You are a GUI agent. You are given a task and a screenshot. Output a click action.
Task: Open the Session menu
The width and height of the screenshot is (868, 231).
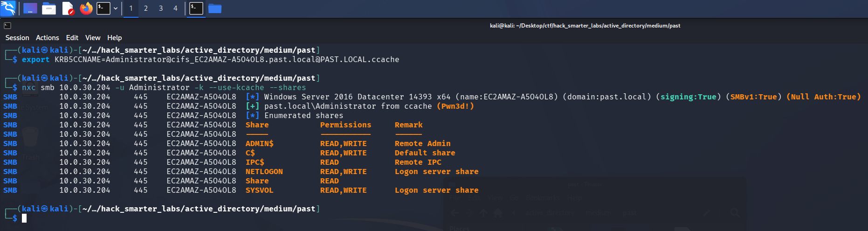click(x=17, y=38)
